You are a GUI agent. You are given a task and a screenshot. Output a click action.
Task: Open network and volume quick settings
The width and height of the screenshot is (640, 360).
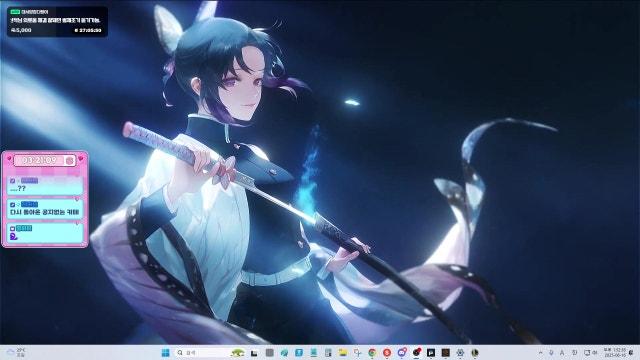pyautogui.click(x=590, y=353)
